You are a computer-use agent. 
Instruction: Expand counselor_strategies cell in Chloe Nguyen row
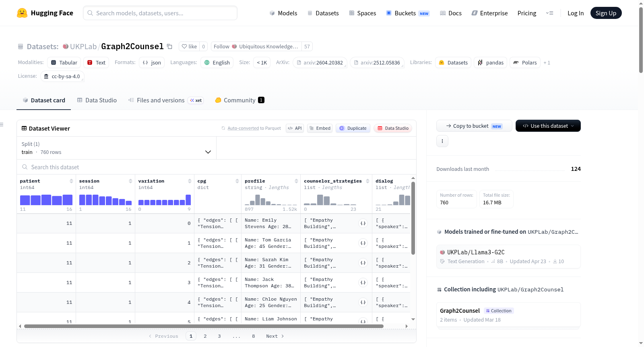coord(363,302)
